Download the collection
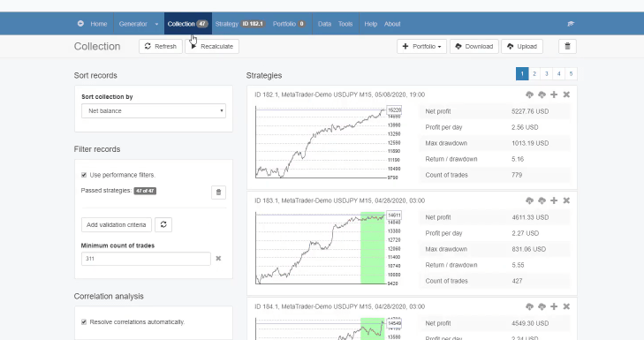This screenshot has height=340, width=644. [x=474, y=47]
